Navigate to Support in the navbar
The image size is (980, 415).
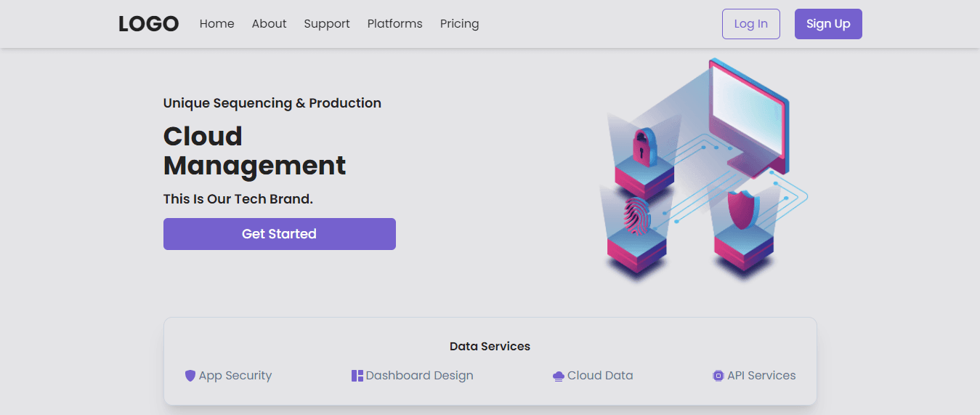point(327,24)
